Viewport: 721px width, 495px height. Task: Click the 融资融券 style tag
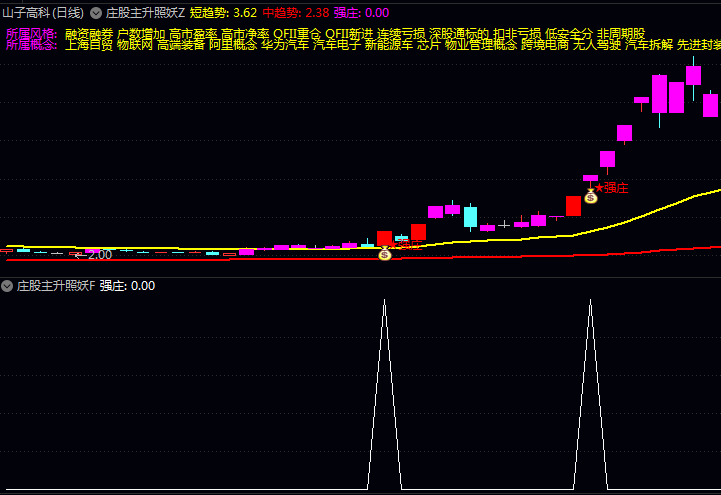pyautogui.click(x=89, y=34)
